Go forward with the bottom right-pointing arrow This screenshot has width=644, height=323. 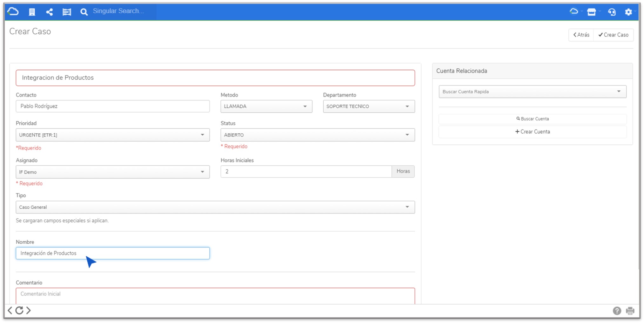(29, 310)
